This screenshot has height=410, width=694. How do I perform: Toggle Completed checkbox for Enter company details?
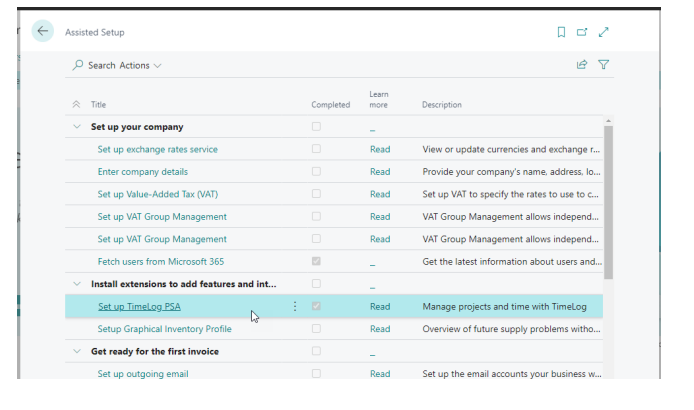(x=316, y=171)
